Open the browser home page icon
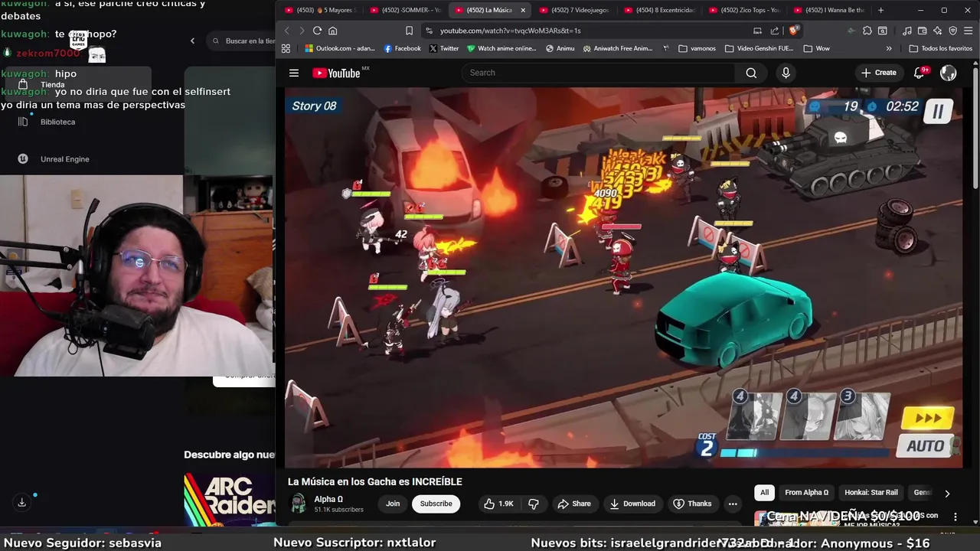 pos(332,31)
